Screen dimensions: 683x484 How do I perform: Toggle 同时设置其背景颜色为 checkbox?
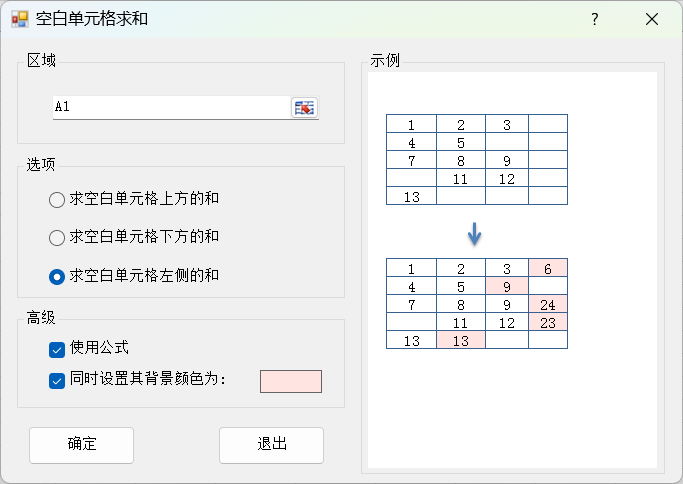click(x=57, y=380)
